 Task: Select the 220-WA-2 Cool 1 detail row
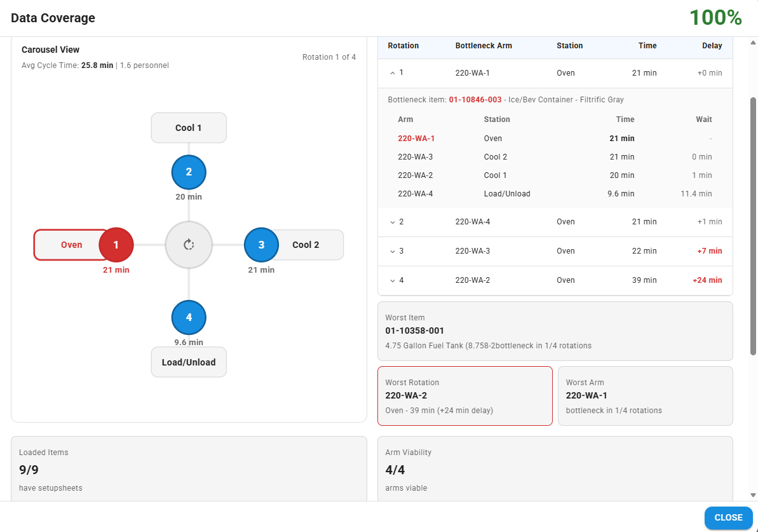[x=555, y=175]
